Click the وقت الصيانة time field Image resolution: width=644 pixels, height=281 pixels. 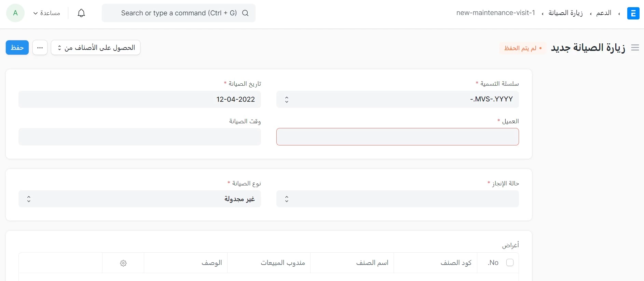pos(140,137)
